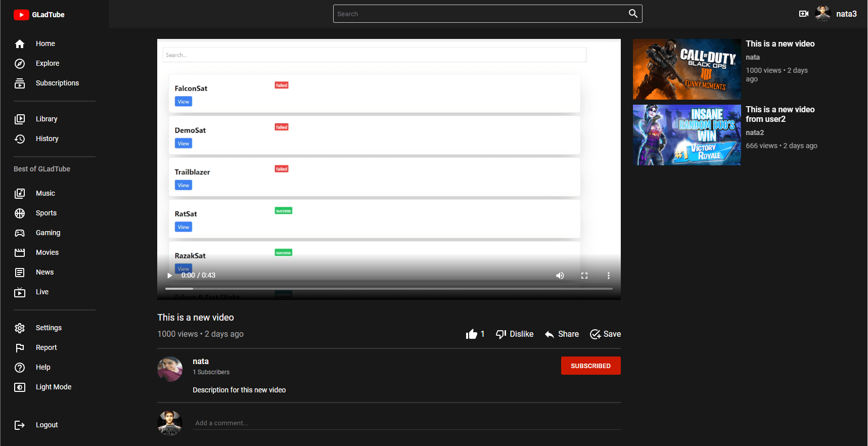Screen dimensions: 868x446
Task: Save the video to playlist
Action: click(x=605, y=334)
